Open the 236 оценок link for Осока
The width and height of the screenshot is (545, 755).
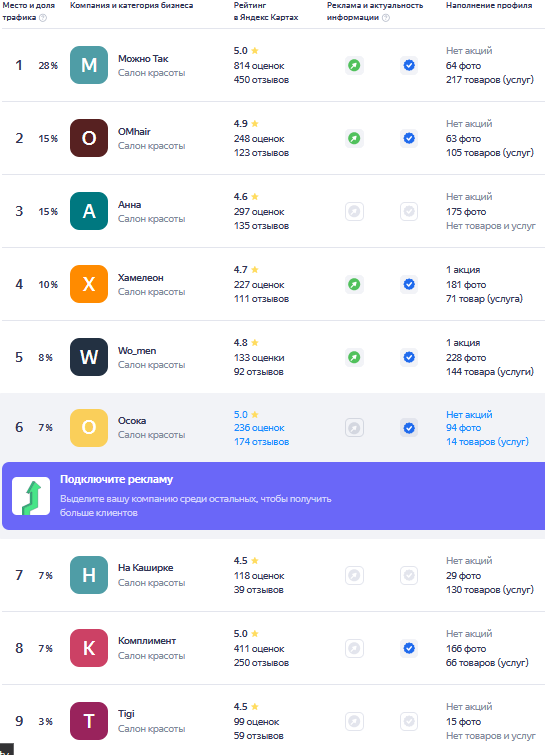(259, 428)
